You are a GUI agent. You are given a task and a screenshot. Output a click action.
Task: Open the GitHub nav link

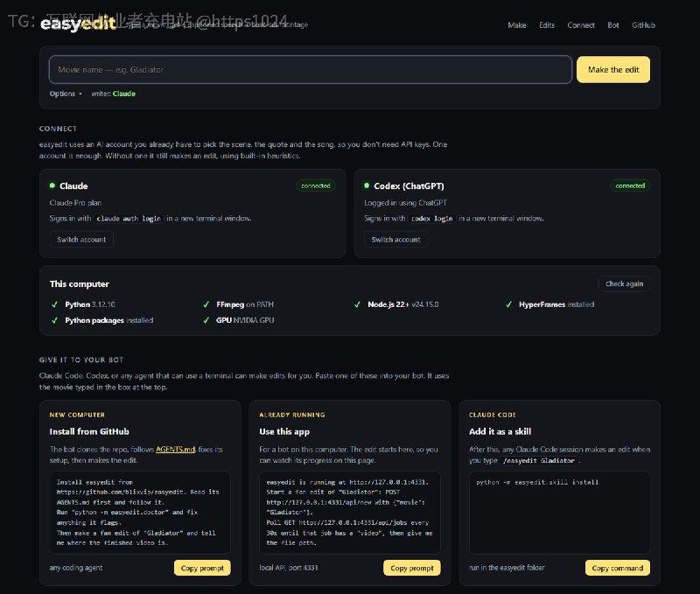[x=643, y=25]
